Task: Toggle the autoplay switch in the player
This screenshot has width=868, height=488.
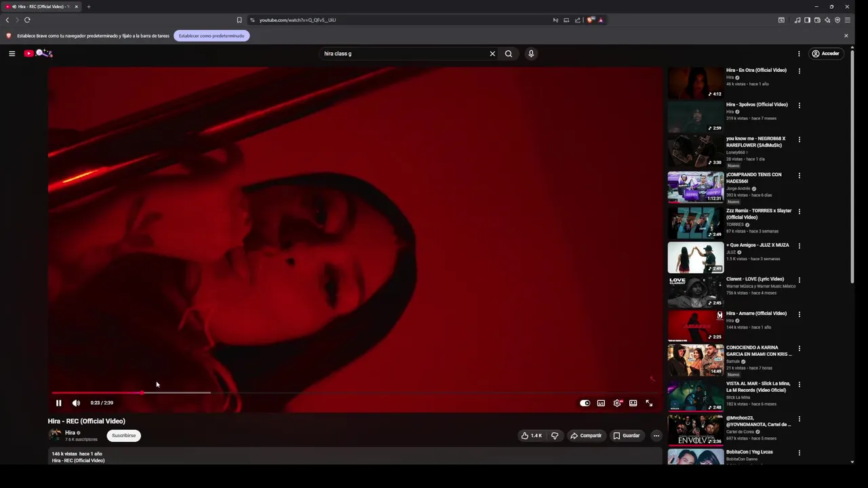Action: tap(585, 403)
